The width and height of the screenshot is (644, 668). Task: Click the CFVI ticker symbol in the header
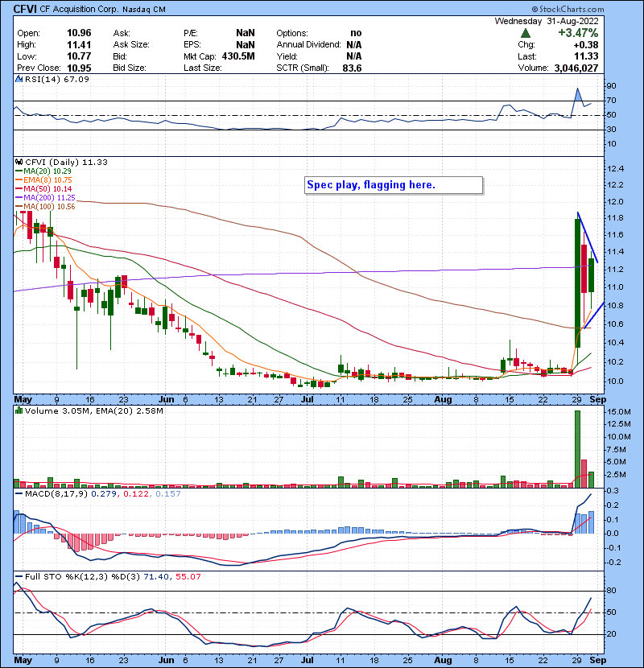[25, 9]
